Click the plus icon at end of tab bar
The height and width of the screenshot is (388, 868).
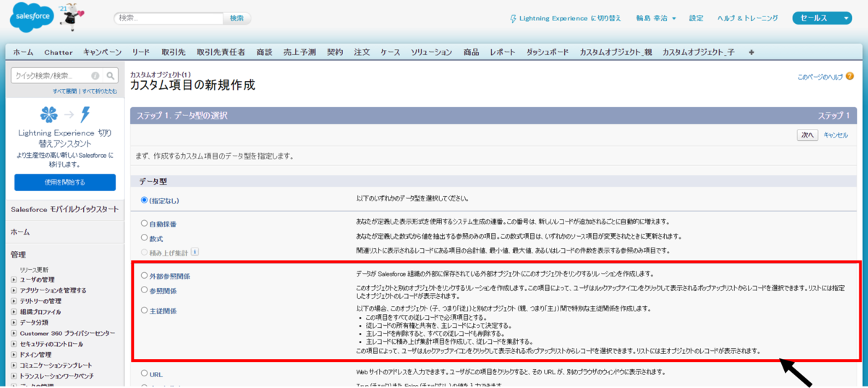pyautogui.click(x=752, y=52)
